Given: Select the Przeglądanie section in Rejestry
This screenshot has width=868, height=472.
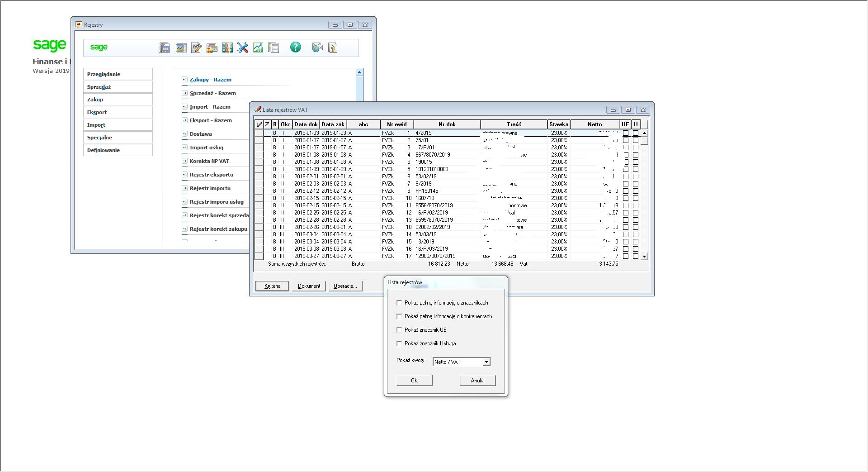Looking at the screenshot, I should 118,74.
